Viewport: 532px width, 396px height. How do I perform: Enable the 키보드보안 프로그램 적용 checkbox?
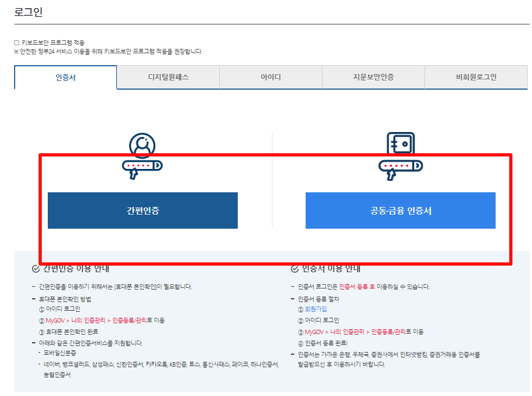[16, 42]
